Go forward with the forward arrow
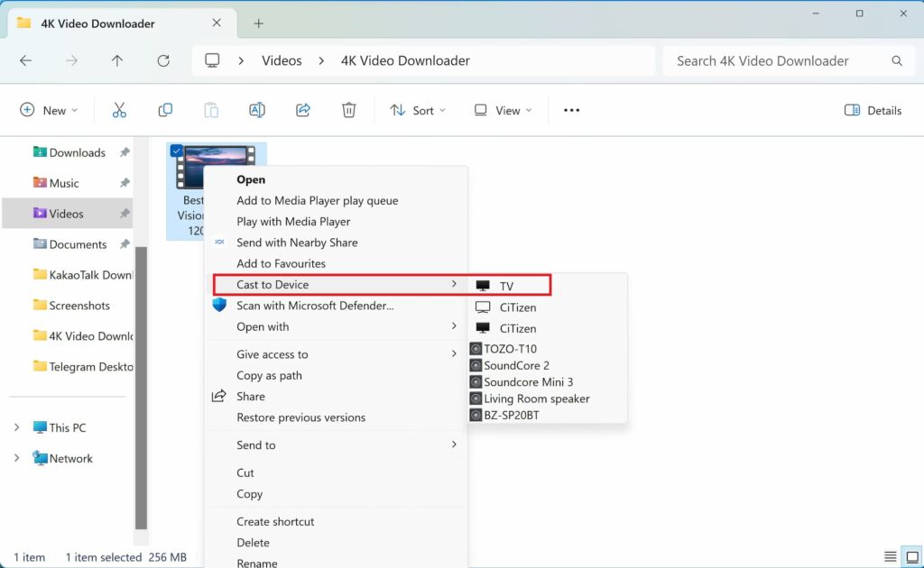This screenshot has height=568, width=924. [71, 60]
